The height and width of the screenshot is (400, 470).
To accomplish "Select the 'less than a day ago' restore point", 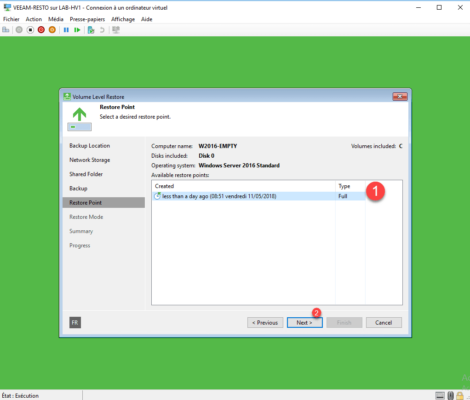I will click(259, 196).
